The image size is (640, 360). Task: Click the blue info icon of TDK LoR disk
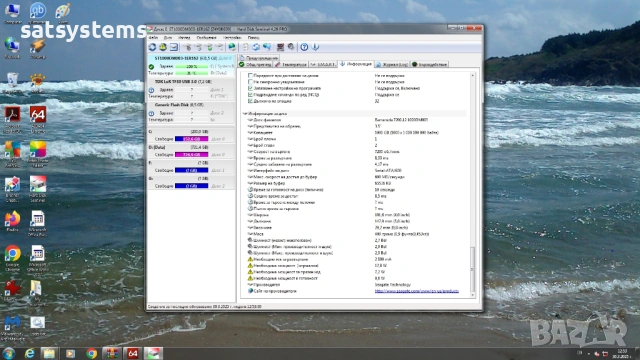(x=151, y=90)
